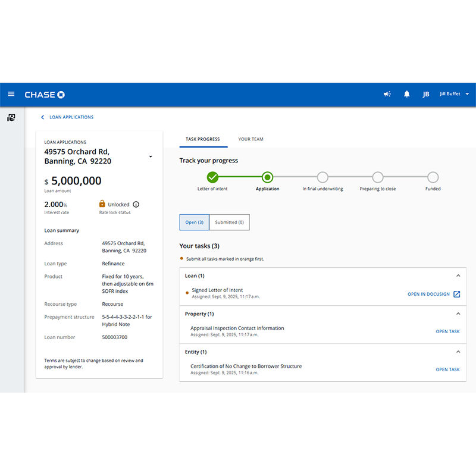Click the Chase logo
This screenshot has height=476, width=476.
coord(45,95)
